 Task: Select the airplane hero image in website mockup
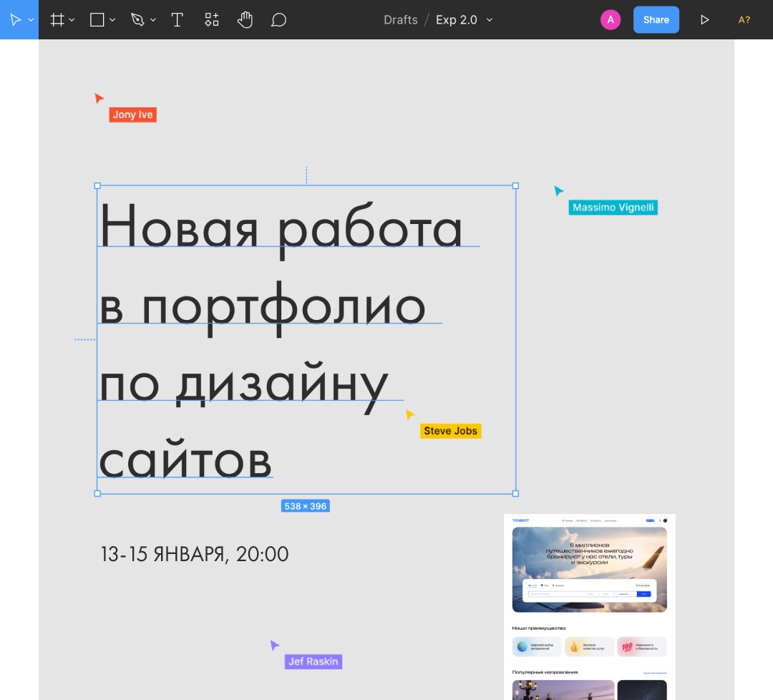point(589,569)
